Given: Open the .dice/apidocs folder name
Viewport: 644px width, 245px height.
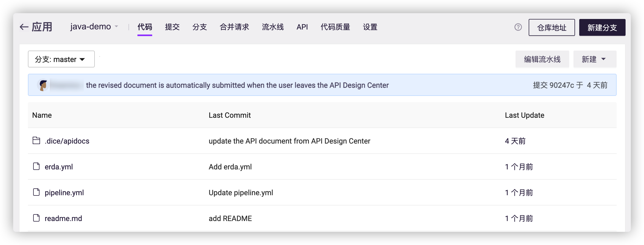Looking at the screenshot, I should pos(67,141).
